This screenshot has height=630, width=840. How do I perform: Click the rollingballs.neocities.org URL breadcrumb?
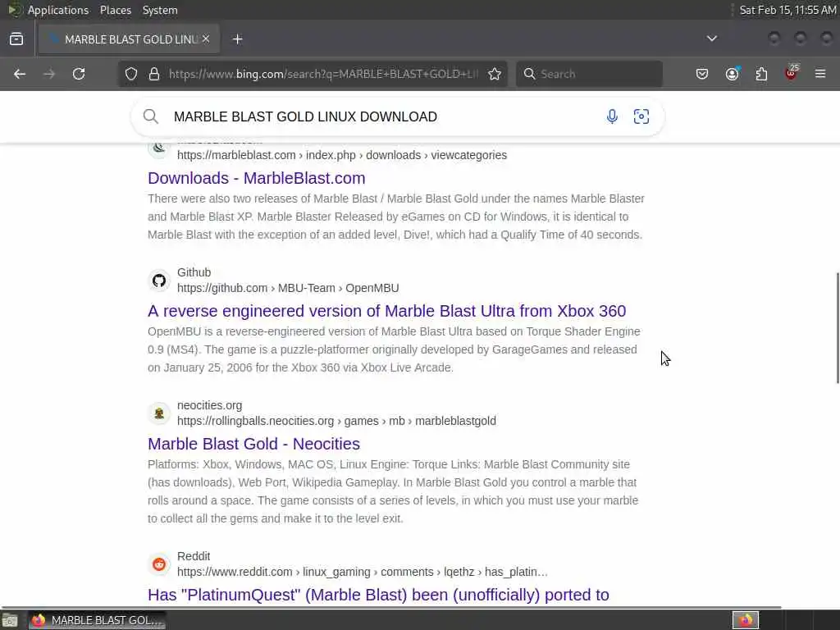coord(336,421)
